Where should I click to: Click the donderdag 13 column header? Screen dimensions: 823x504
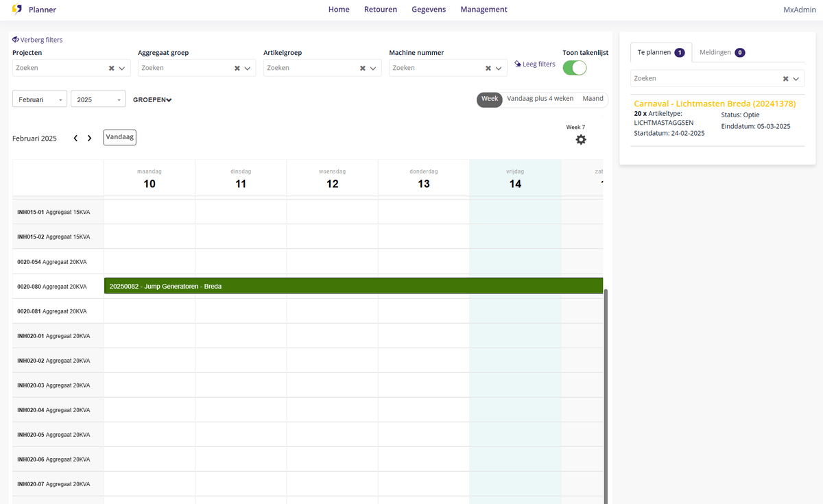click(424, 178)
